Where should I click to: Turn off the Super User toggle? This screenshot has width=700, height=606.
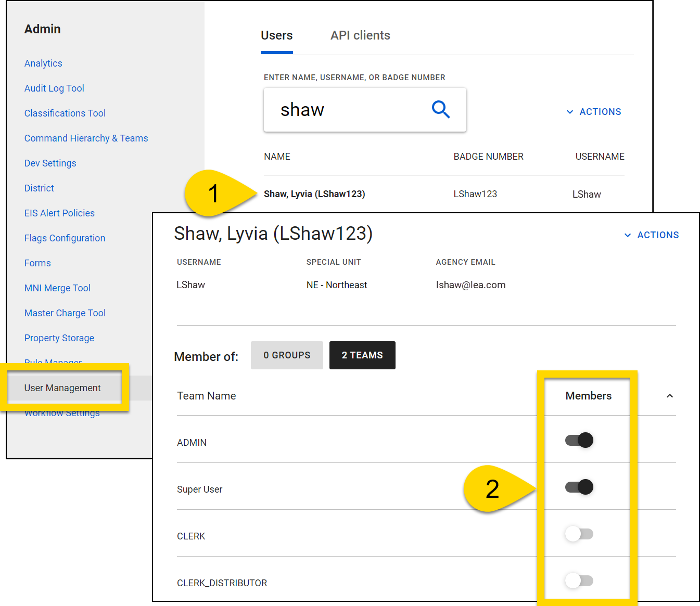click(579, 487)
